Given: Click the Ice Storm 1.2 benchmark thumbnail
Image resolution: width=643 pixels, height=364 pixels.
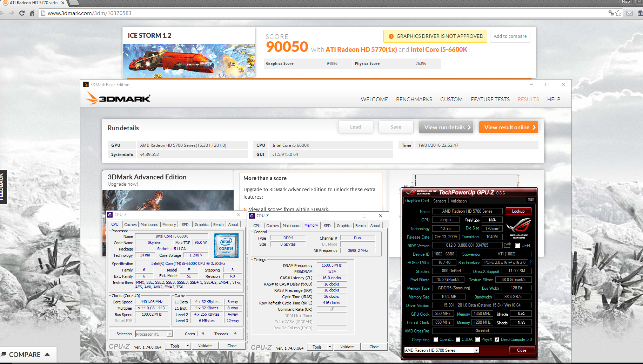Looking at the screenshot, I should pos(189,60).
